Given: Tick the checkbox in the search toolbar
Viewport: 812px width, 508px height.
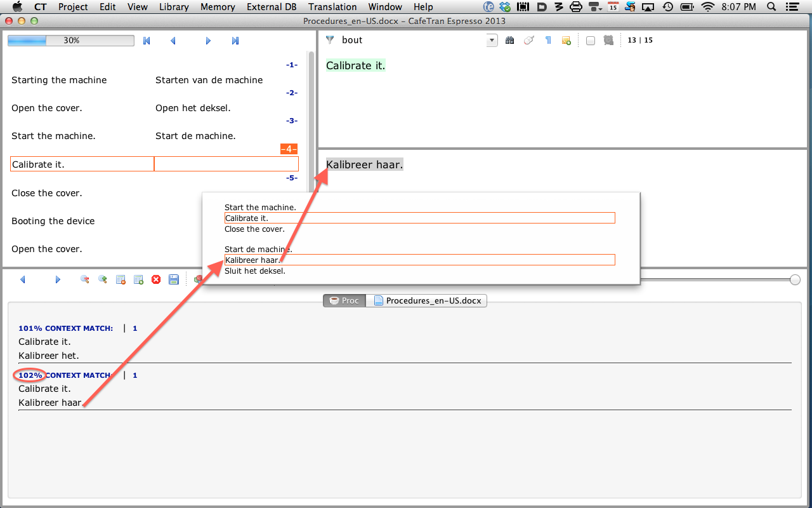Looking at the screenshot, I should pos(590,41).
